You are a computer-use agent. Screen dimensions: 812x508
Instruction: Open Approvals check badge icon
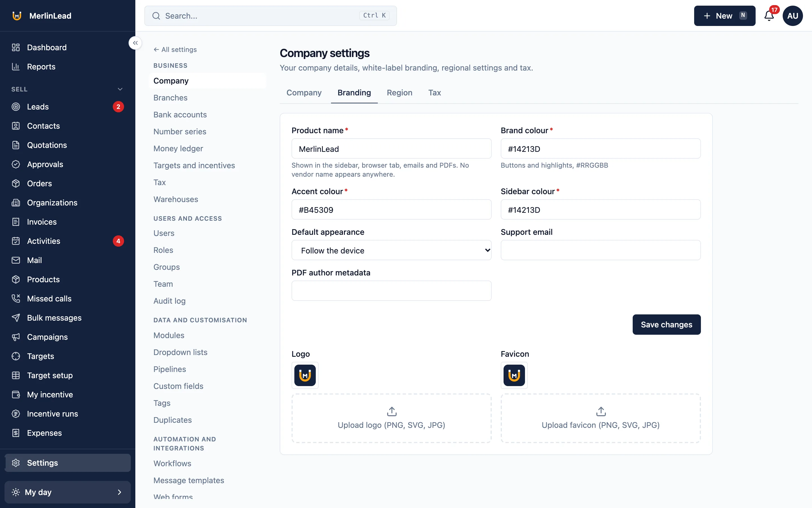point(16,164)
